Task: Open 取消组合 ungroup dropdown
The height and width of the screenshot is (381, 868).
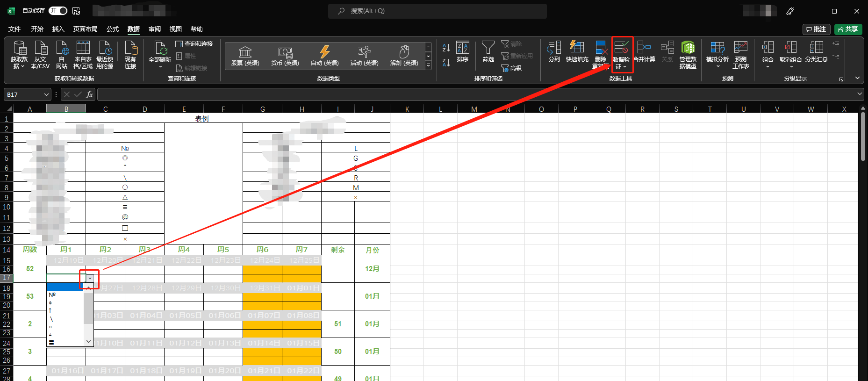Action: pos(791,55)
